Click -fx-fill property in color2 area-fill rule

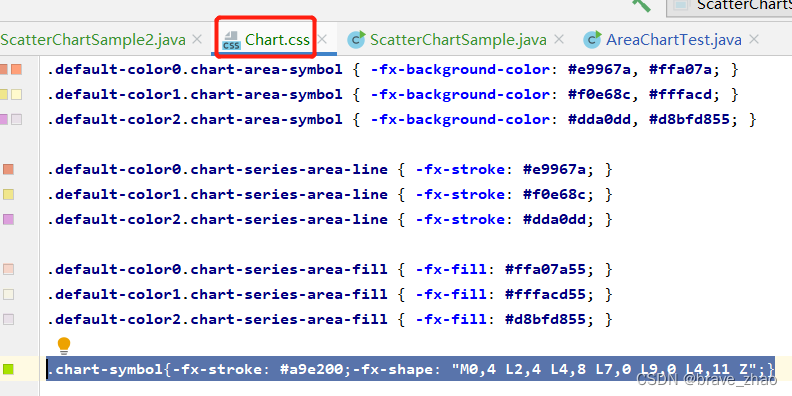point(452,320)
